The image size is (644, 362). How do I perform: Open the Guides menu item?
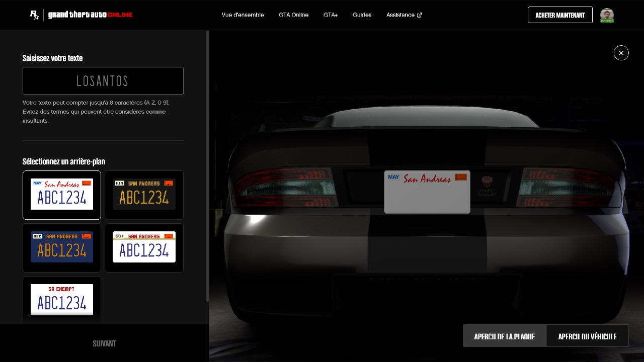coord(362,15)
